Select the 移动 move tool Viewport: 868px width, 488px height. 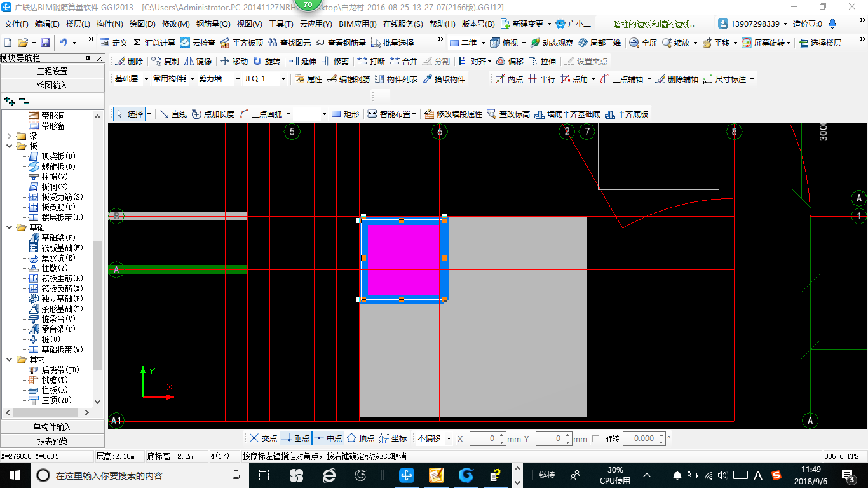click(x=234, y=62)
